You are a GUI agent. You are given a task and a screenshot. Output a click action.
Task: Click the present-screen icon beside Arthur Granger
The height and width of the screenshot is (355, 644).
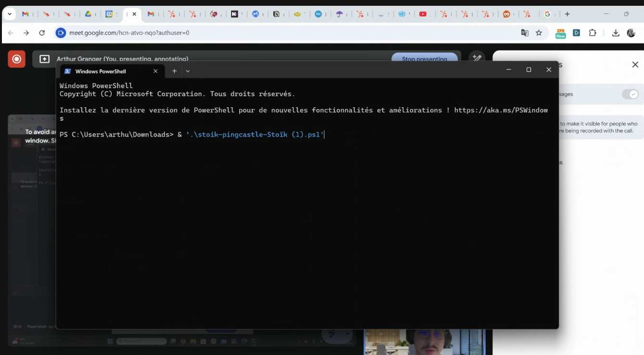tap(44, 59)
